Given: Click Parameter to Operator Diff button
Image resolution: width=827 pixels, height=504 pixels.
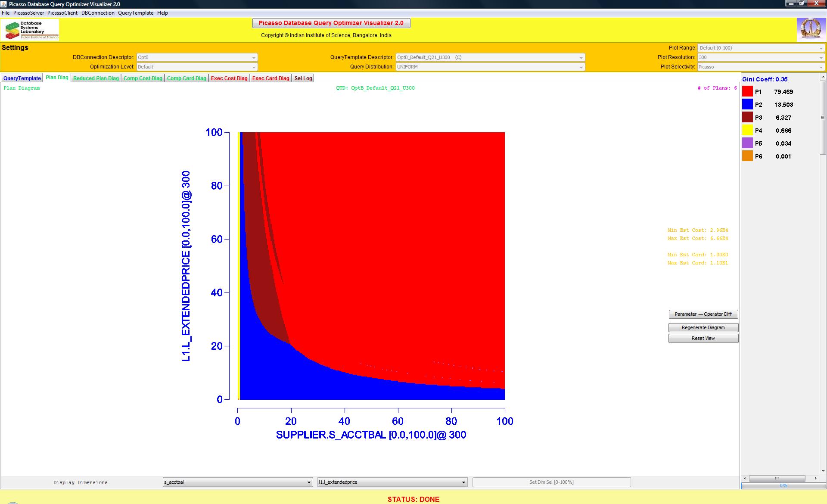Looking at the screenshot, I should (x=703, y=314).
